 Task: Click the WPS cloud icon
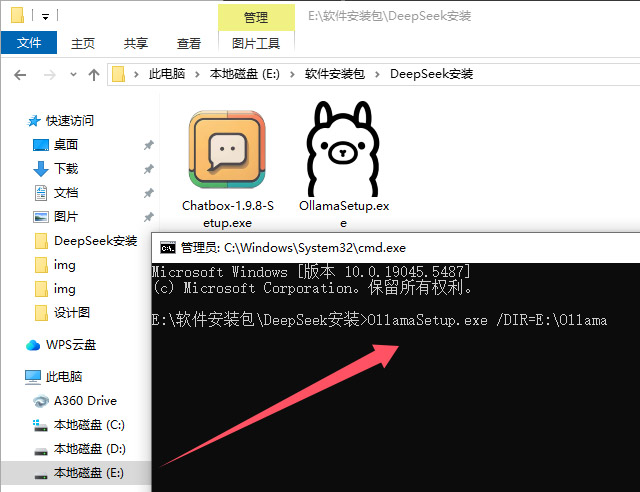(33, 345)
